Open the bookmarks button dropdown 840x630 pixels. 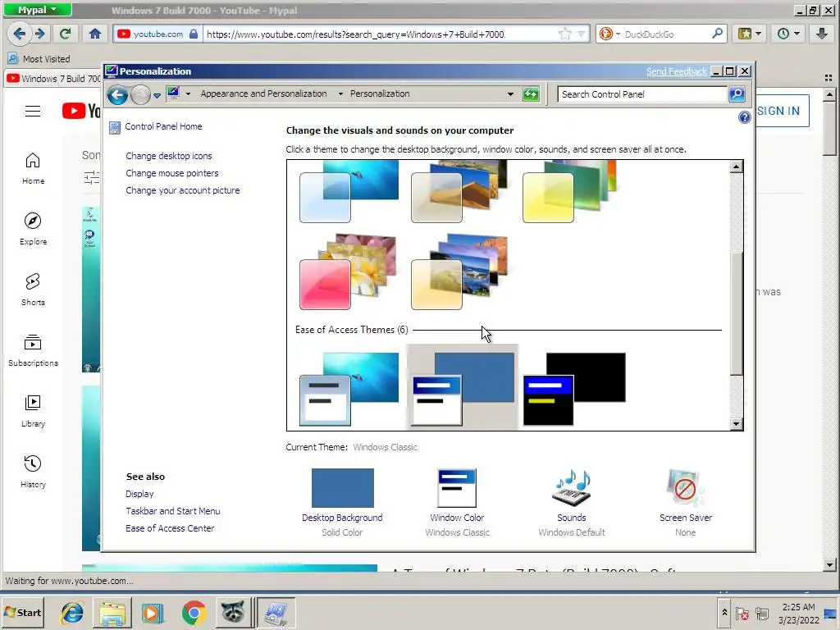(750, 34)
